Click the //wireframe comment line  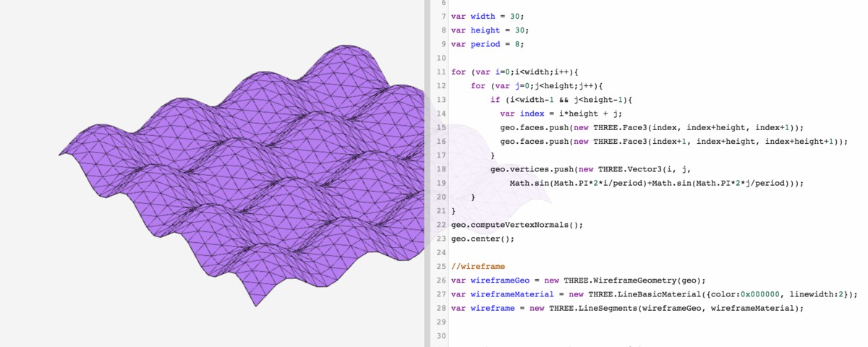[x=477, y=266]
